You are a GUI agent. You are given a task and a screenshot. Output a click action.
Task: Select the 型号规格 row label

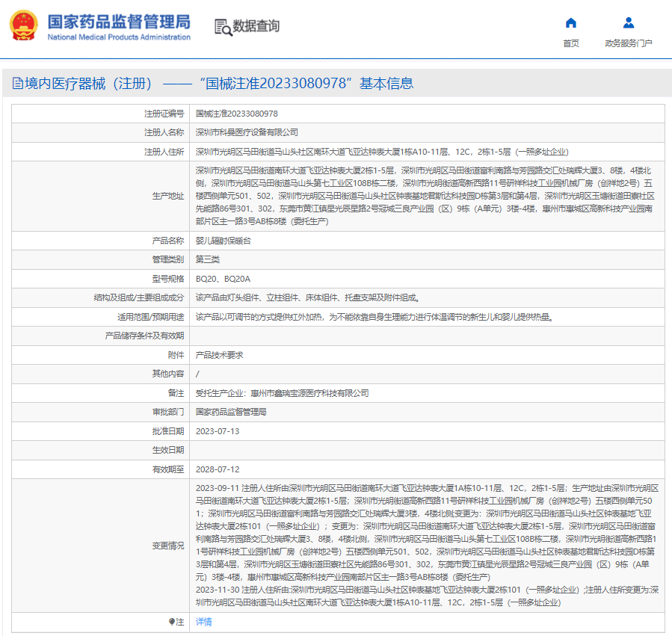pyautogui.click(x=168, y=279)
